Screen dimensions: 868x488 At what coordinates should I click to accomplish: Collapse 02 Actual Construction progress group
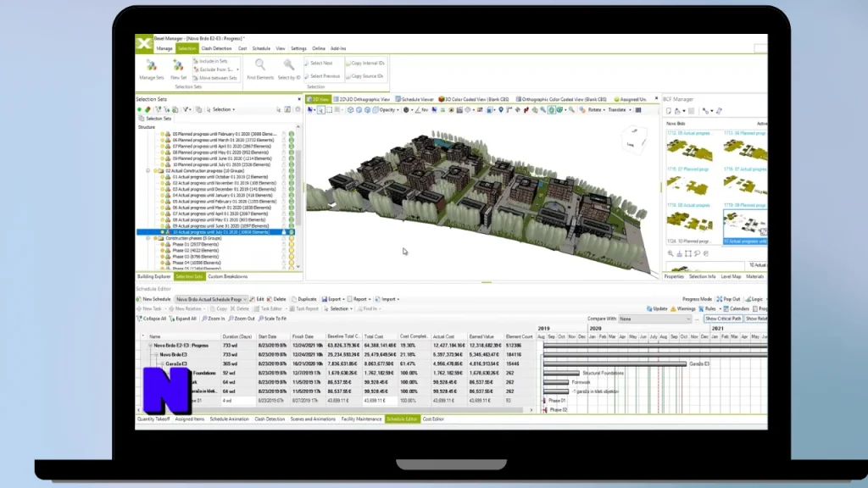tap(148, 171)
